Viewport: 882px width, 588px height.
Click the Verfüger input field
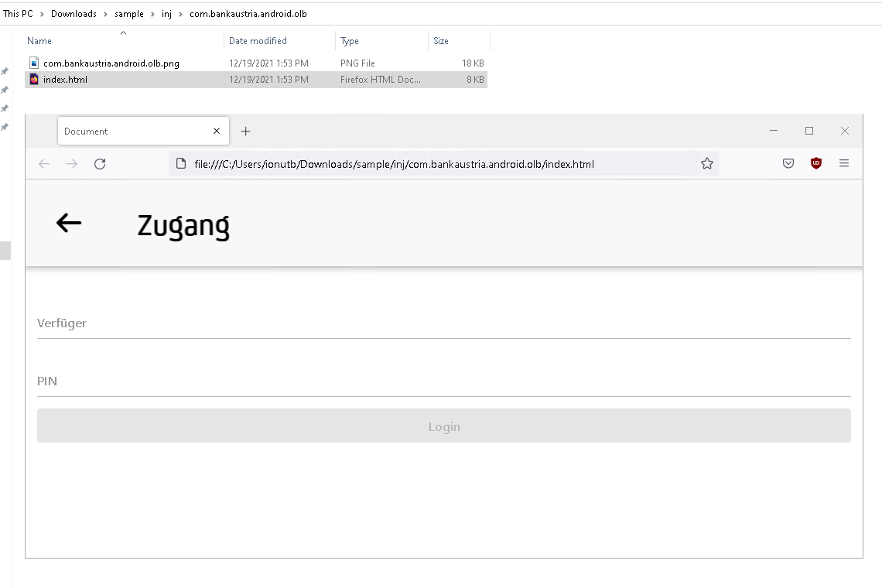(443, 323)
